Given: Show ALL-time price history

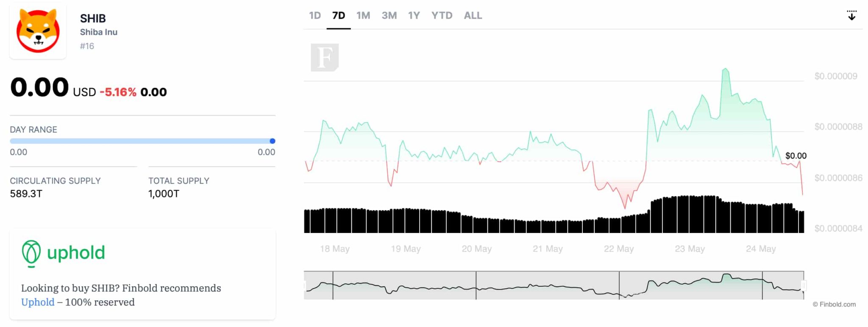Looking at the screenshot, I should (473, 16).
